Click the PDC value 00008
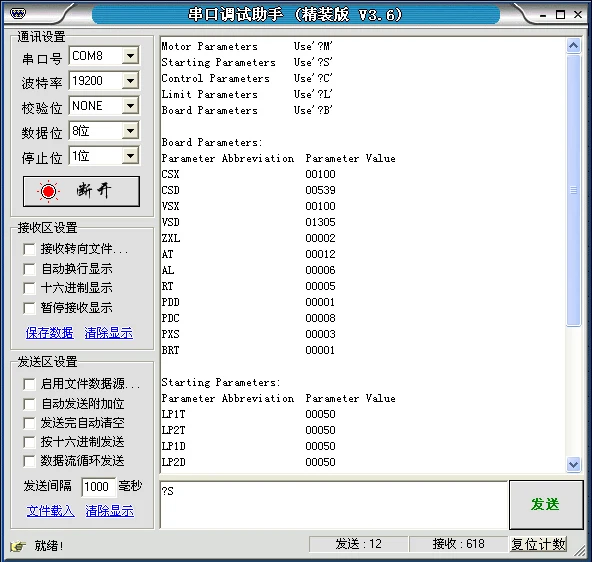 (x=320, y=318)
